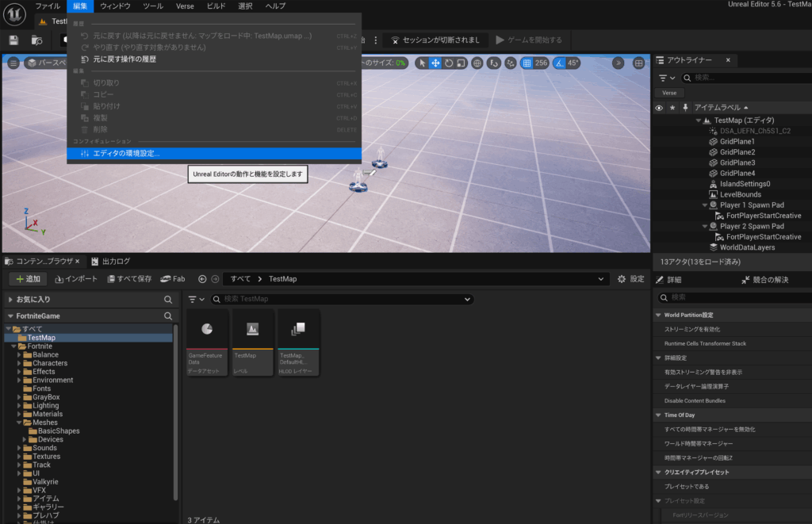Open the content browser filter menu
The image size is (812, 524).
coord(196,300)
